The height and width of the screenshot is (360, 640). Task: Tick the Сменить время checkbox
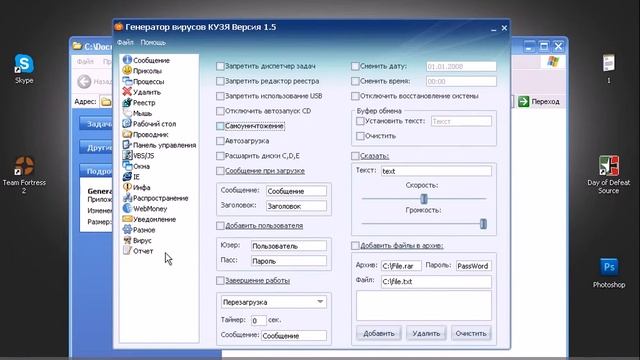pyautogui.click(x=355, y=81)
